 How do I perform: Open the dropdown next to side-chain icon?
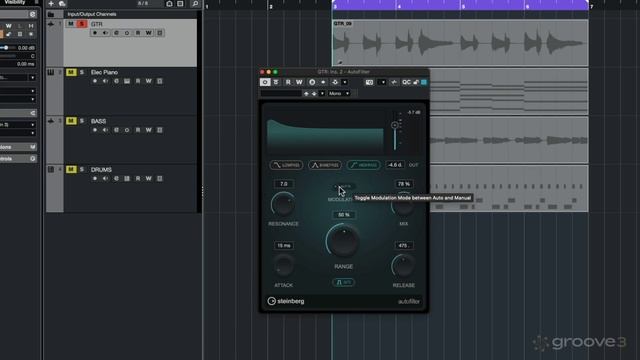(x=345, y=82)
